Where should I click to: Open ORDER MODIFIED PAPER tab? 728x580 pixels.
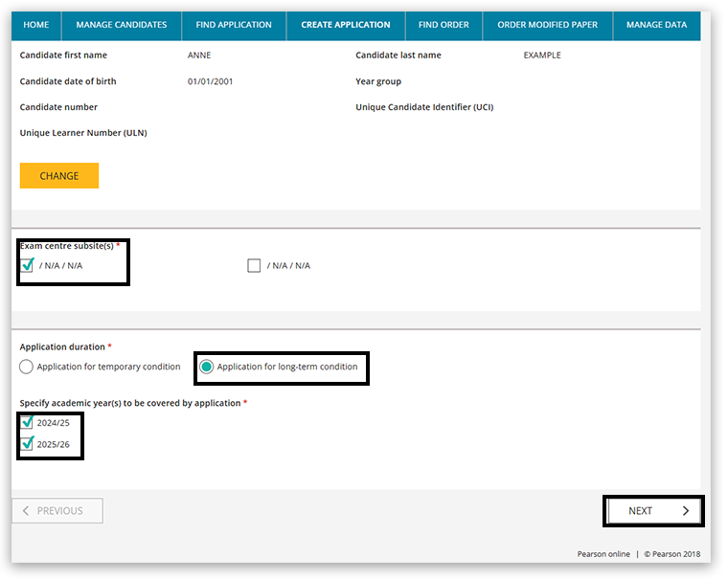point(548,25)
